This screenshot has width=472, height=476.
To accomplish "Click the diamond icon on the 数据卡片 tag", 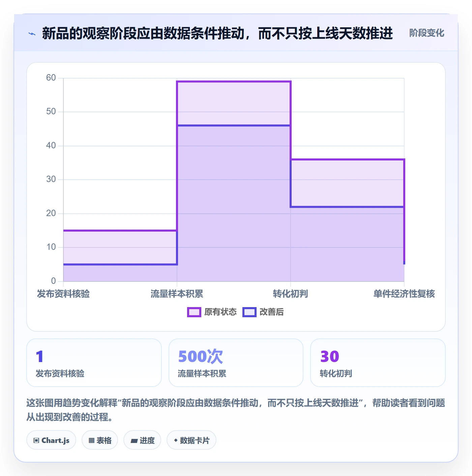I will pos(176,440).
